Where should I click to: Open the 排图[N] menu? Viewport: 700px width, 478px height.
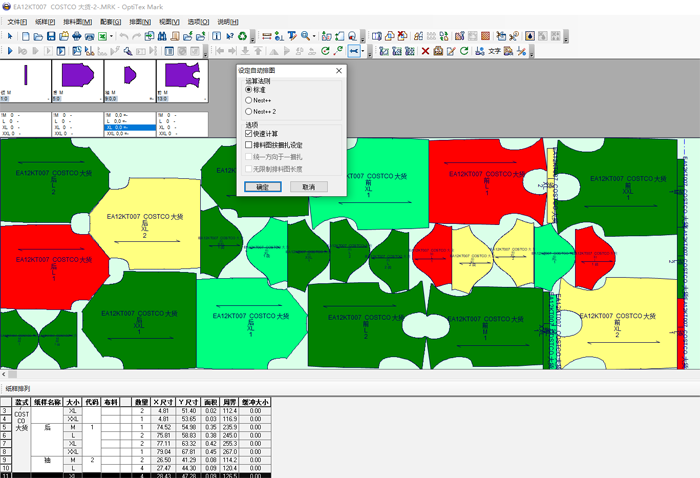point(140,22)
